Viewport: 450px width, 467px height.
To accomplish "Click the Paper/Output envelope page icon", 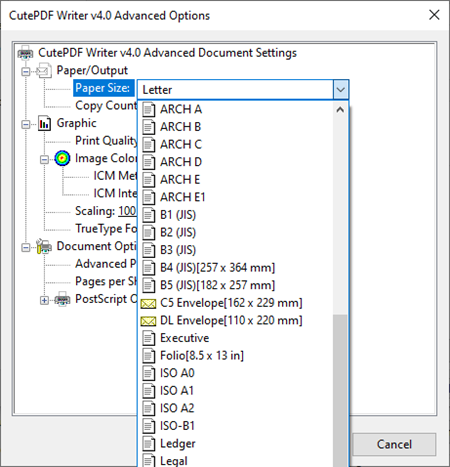I will 44,71.
